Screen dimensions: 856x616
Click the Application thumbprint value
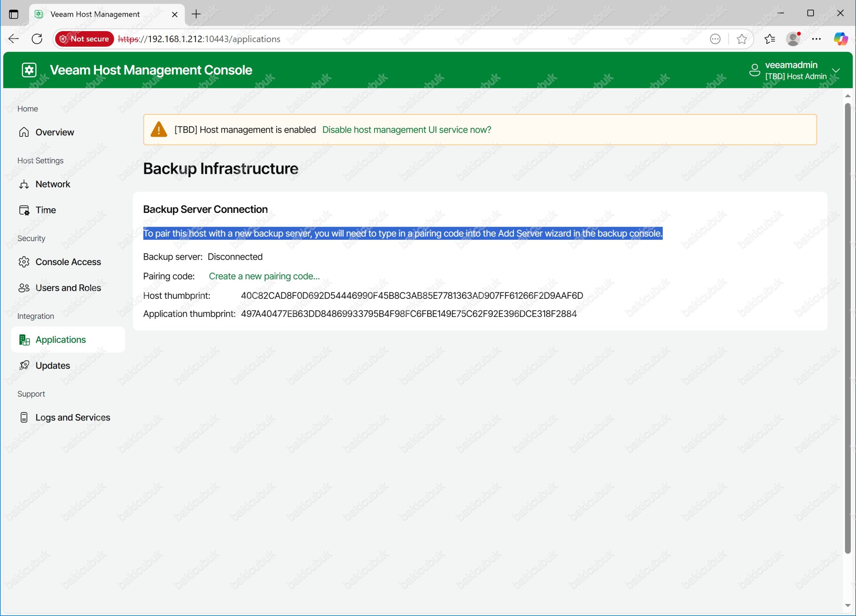click(409, 314)
